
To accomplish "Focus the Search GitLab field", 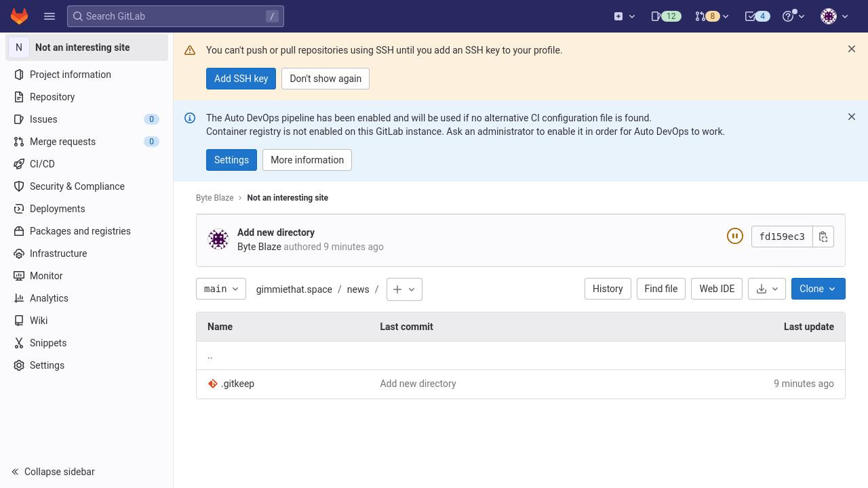I will point(175,16).
